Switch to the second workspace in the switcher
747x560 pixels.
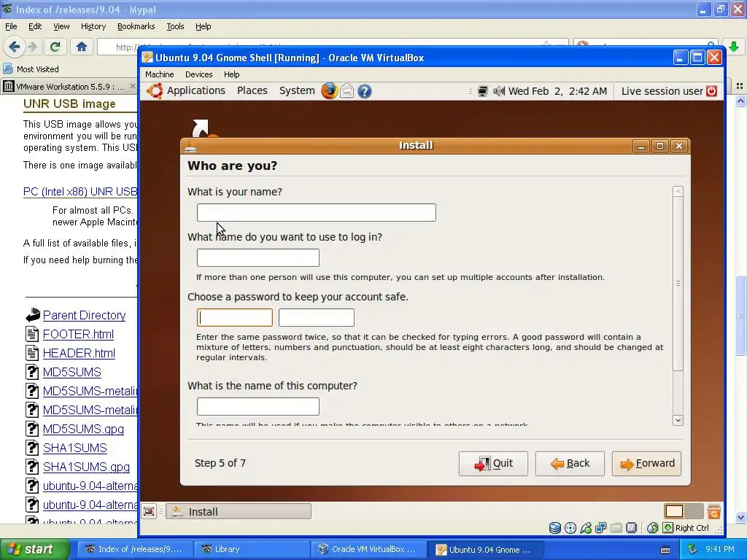click(x=694, y=511)
